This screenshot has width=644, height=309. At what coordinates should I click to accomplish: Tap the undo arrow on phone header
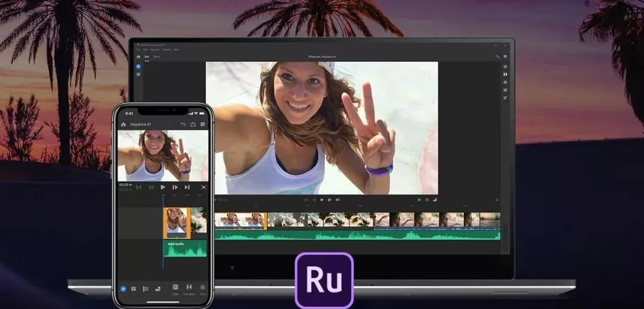coord(183,124)
